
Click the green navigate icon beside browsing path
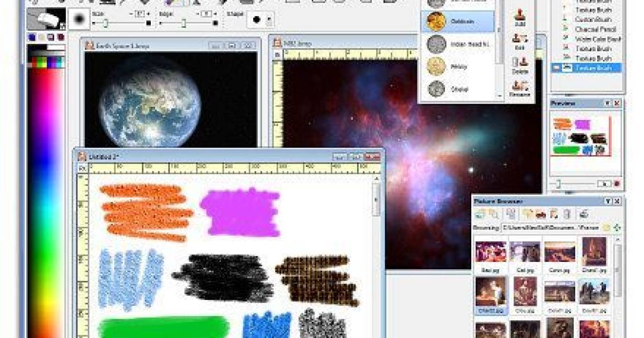click(x=617, y=227)
